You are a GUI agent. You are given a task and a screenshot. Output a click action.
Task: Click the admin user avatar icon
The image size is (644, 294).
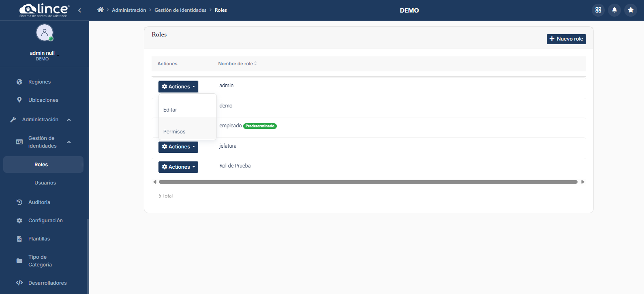pyautogui.click(x=45, y=32)
